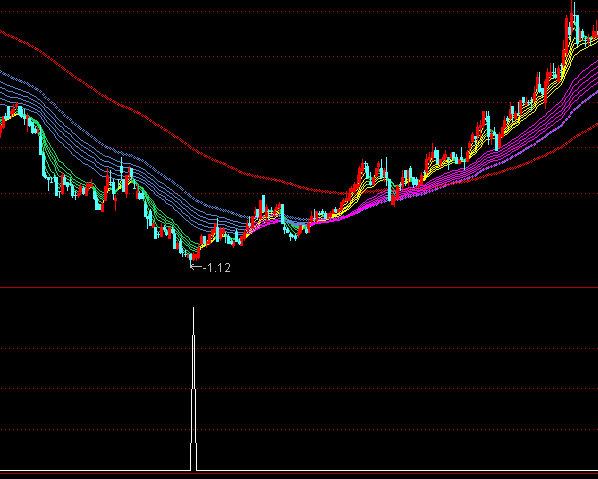Screen dimensions: 598x479
Task: Click the small arrow beside the -1.12 label
Action: (x=196, y=267)
